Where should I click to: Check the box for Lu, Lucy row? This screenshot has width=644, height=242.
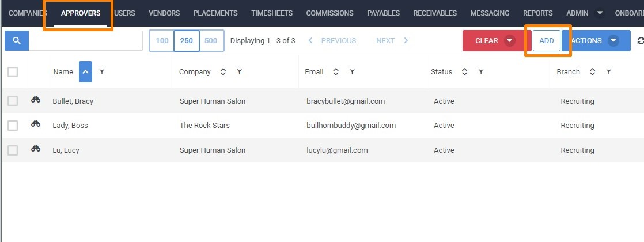[13, 150]
